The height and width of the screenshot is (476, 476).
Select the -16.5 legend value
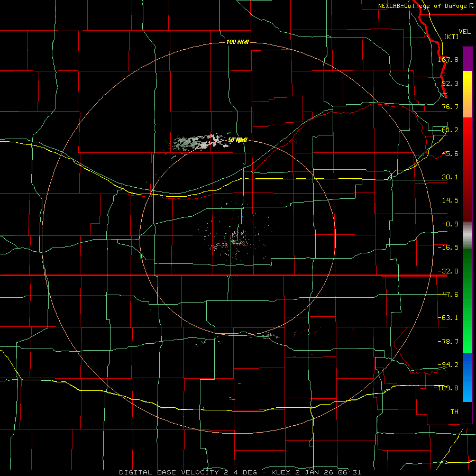click(448, 248)
